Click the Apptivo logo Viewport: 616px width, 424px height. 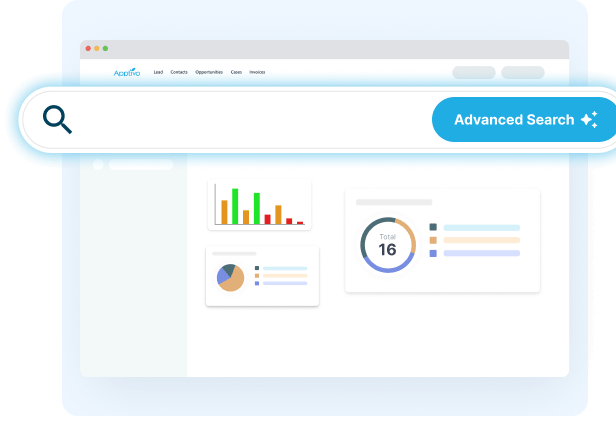tap(127, 72)
